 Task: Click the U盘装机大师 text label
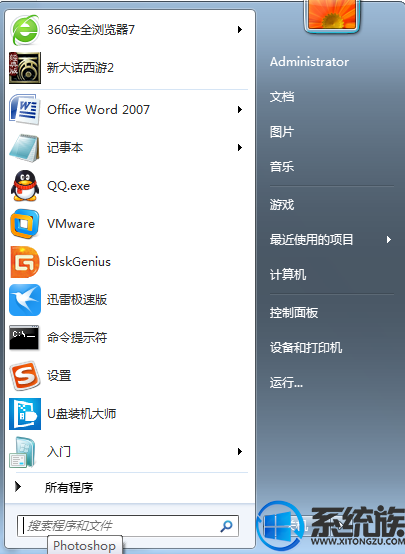tap(82, 414)
